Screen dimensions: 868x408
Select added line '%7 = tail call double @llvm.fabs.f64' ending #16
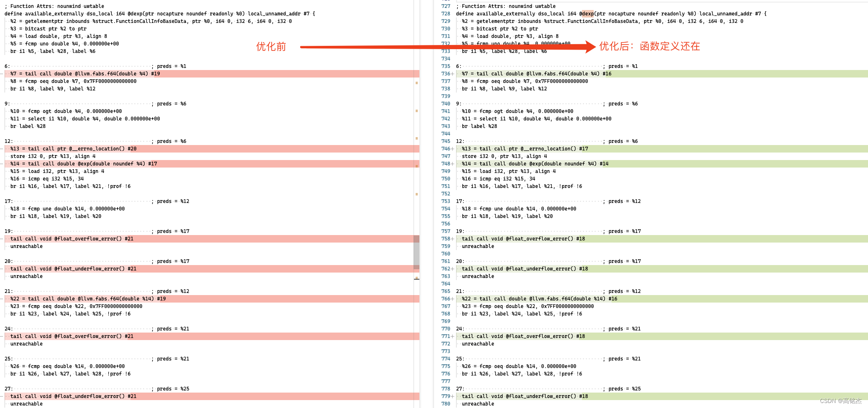(x=662, y=74)
